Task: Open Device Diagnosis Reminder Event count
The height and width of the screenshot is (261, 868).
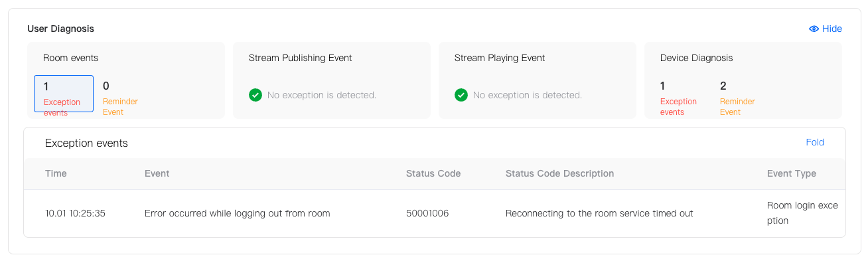Action: coord(737,98)
